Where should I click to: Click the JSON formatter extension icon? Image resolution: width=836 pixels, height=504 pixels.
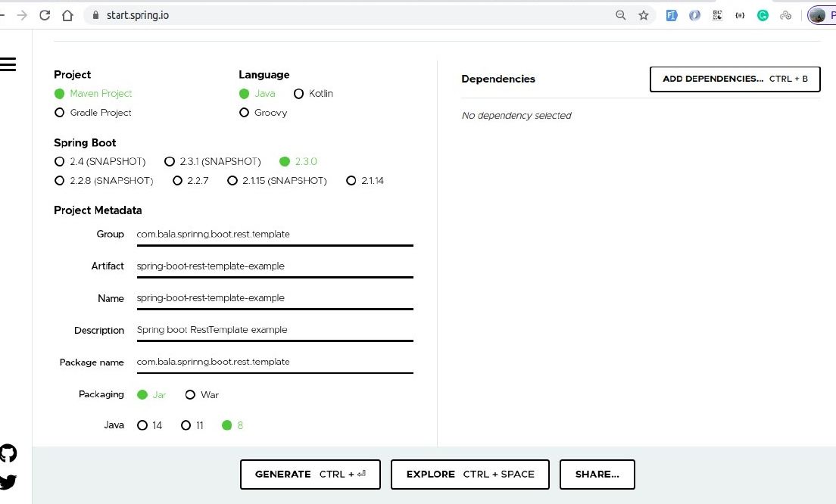pyautogui.click(x=740, y=14)
